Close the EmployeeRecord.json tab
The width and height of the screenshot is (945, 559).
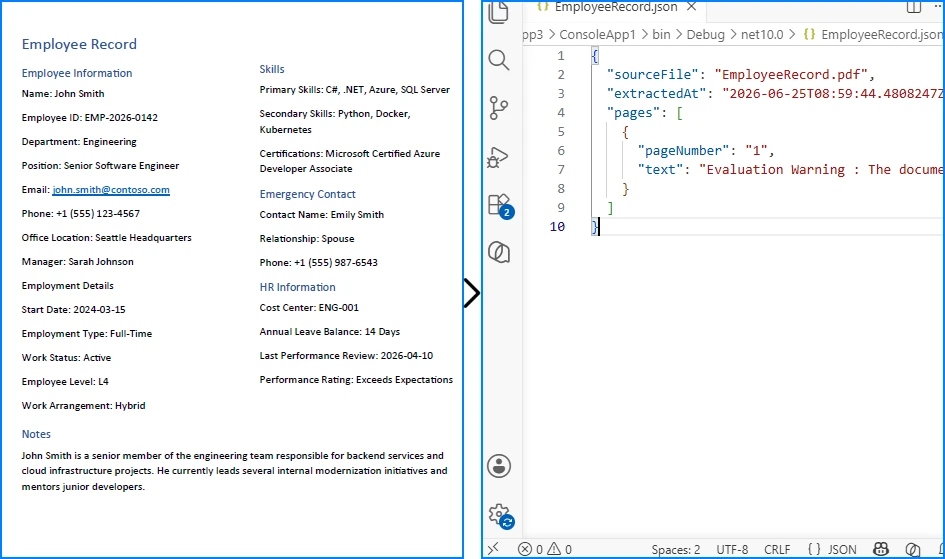692,7
